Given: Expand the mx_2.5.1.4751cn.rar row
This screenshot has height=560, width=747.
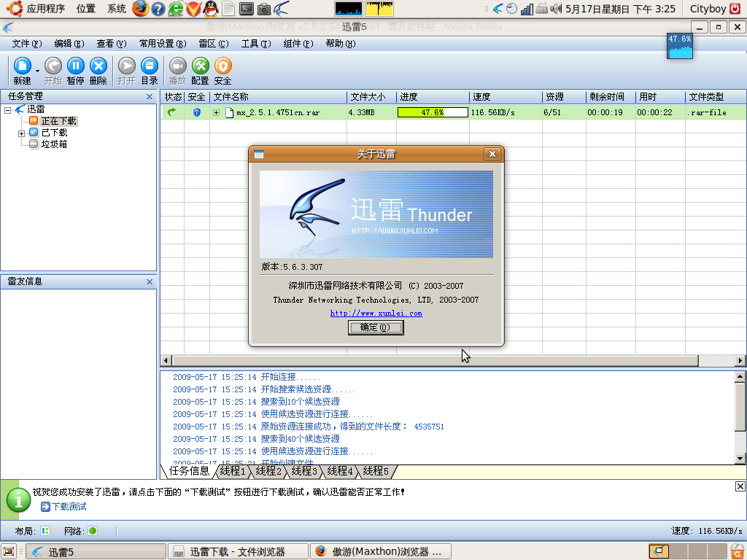Looking at the screenshot, I should coord(216,113).
